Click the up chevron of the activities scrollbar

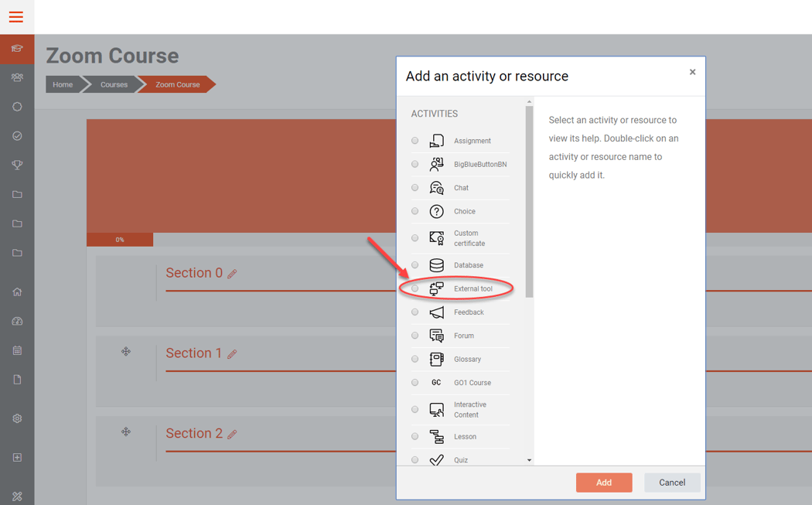pos(529,101)
